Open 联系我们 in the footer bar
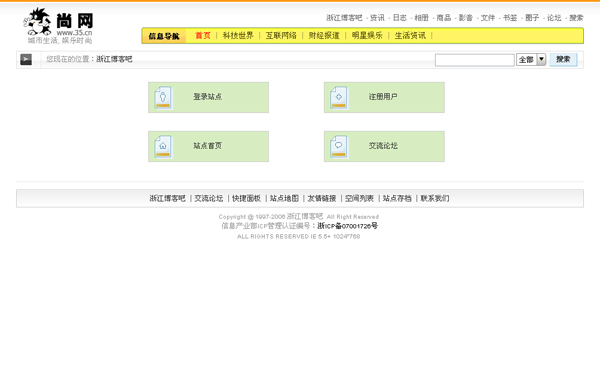This screenshot has height=370, width=600. coord(435,198)
